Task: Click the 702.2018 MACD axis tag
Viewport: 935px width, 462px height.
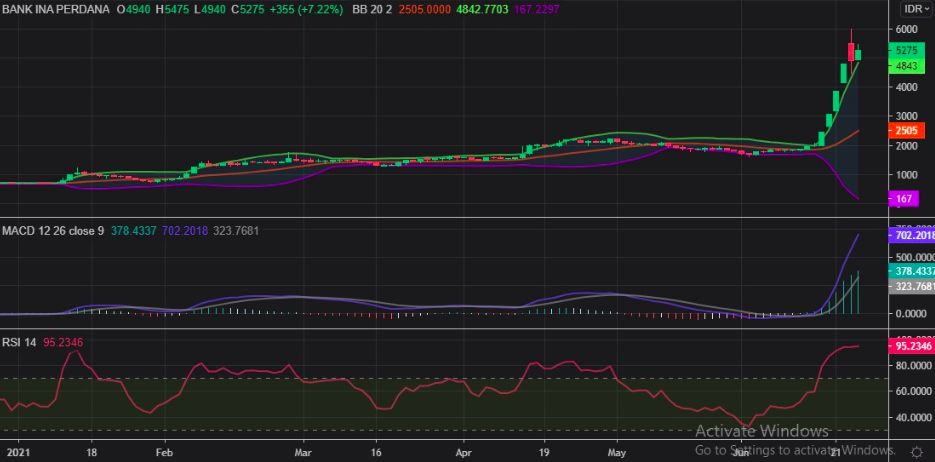Action: coord(912,235)
